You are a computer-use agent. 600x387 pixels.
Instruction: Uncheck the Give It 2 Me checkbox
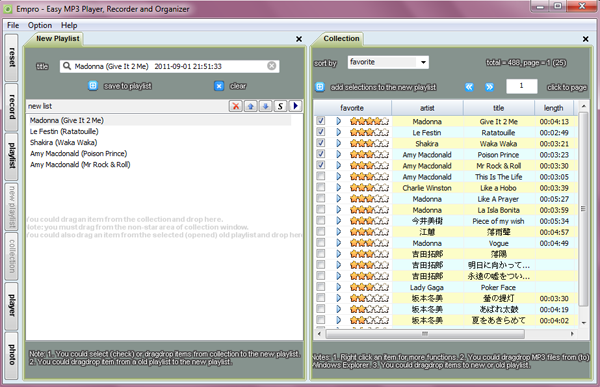click(321, 121)
